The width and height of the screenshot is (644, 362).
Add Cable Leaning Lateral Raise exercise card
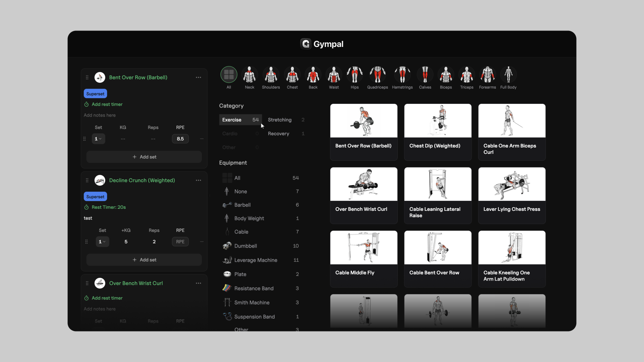(438, 195)
